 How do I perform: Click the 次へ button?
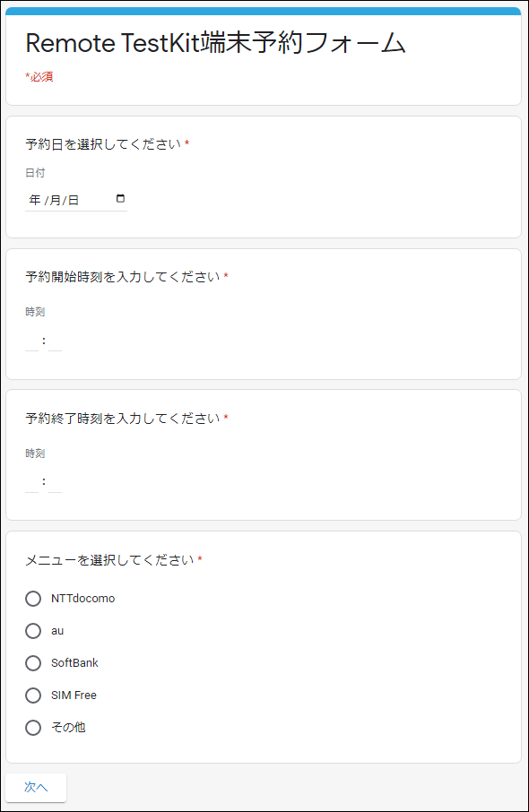click(36, 787)
